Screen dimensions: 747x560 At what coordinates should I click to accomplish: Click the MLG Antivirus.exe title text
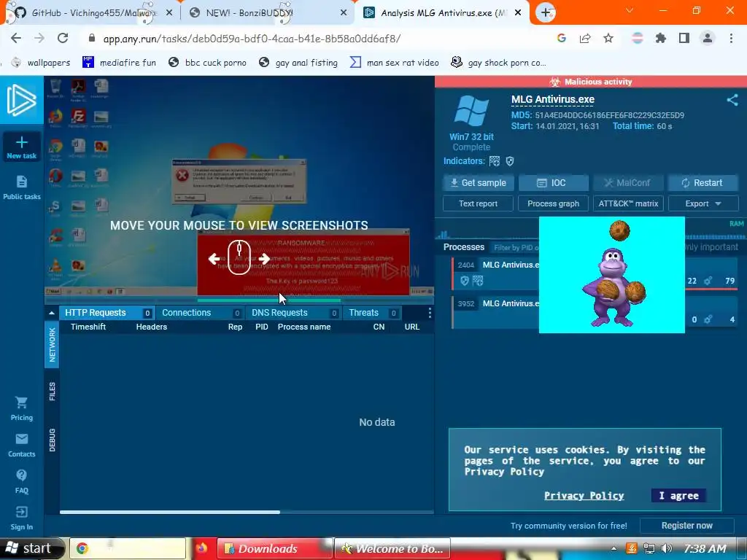[553, 99]
